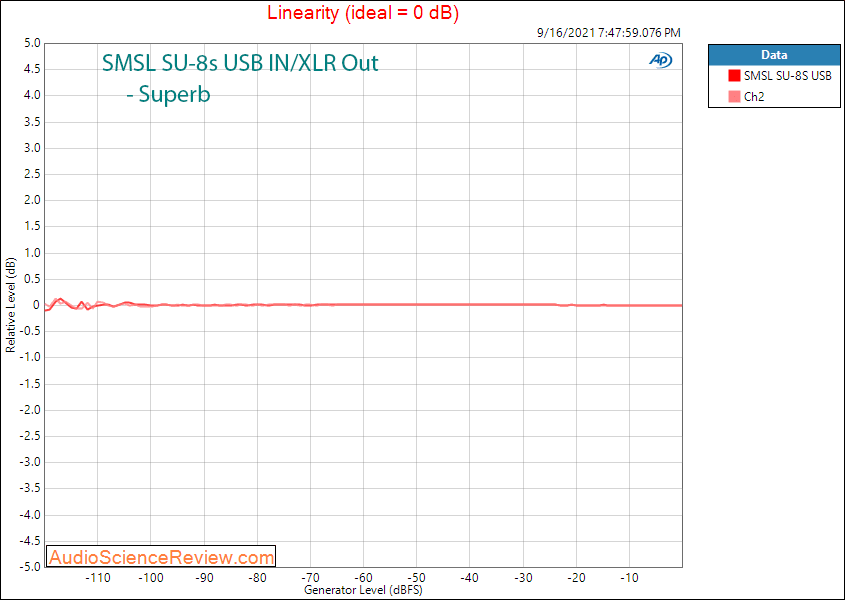Click the -50 x-axis tick label
The image size is (845, 600).
[x=417, y=578]
